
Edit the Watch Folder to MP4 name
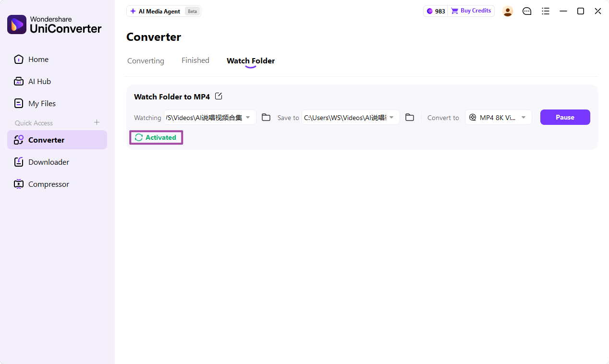219,96
